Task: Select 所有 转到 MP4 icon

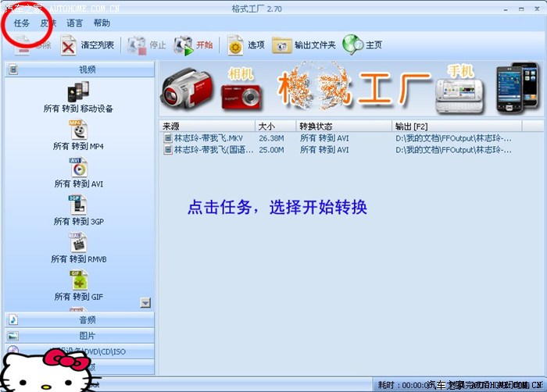Action: pyautogui.click(x=78, y=130)
